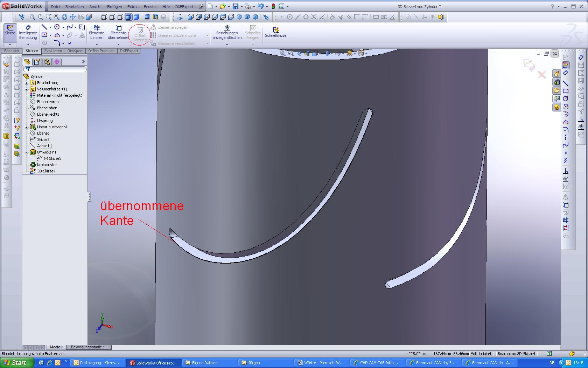
Task: Open the ConfigurationManager tab icon
Action: 47,62
